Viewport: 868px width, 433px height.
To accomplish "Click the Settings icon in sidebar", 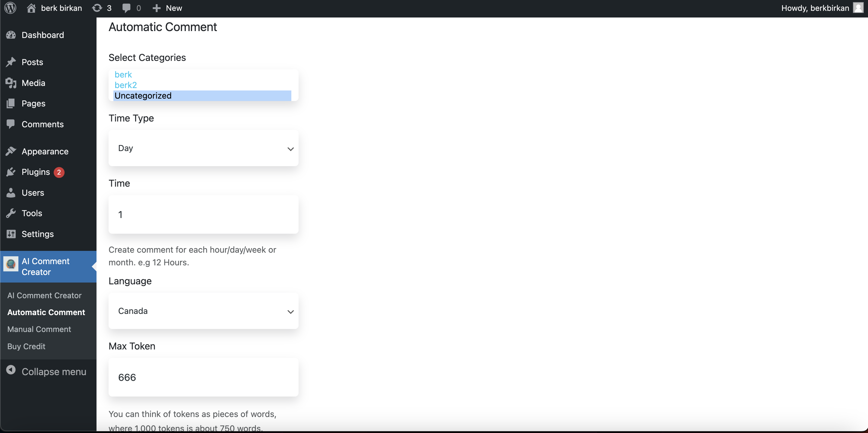I will tap(11, 234).
